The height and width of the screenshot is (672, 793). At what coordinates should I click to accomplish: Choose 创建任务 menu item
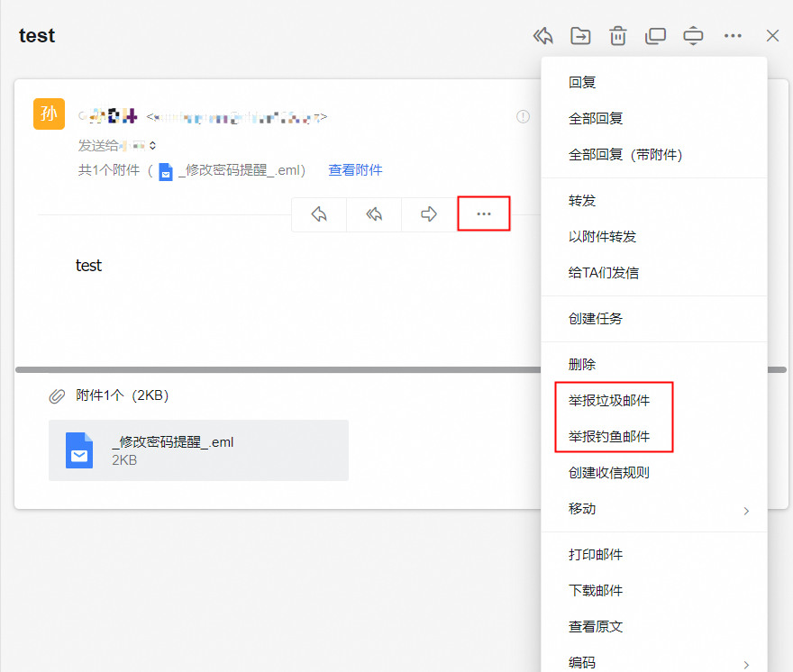pyautogui.click(x=654, y=319)
